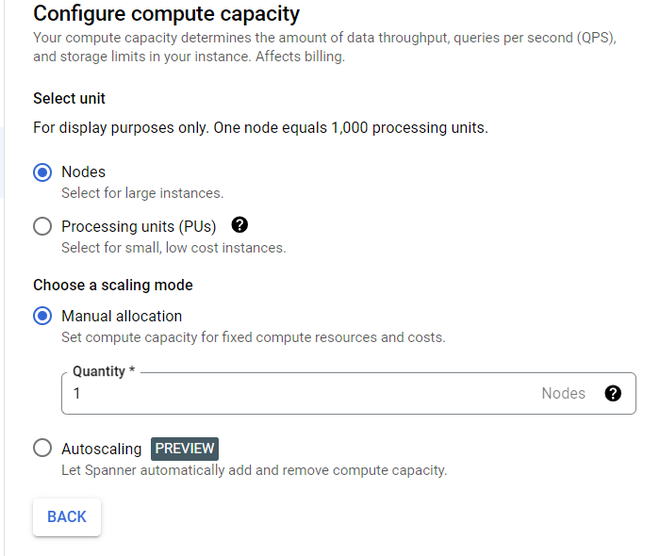Select the Manual allocation scaling mode
The image size is (660, 556).
tap(43, 316)
